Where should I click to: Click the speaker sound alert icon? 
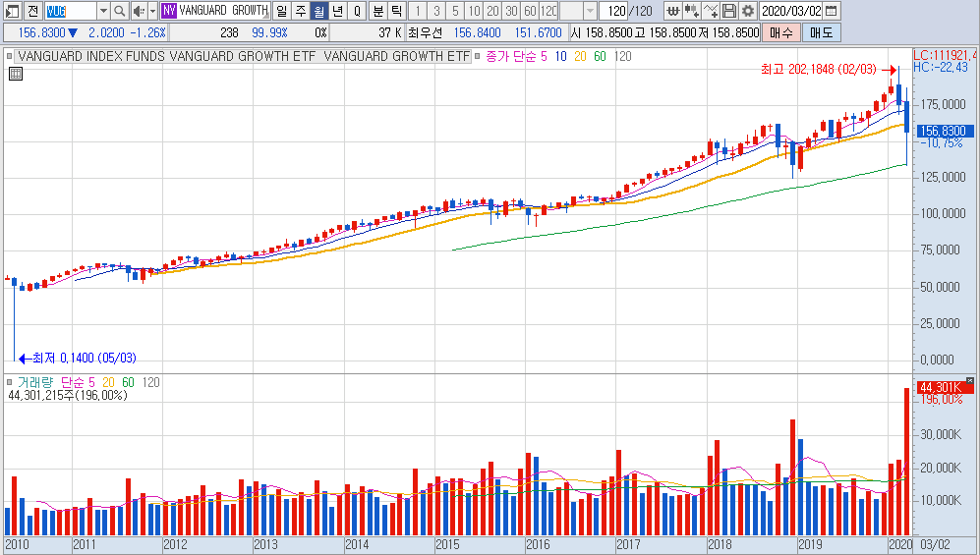click(139, 11)
